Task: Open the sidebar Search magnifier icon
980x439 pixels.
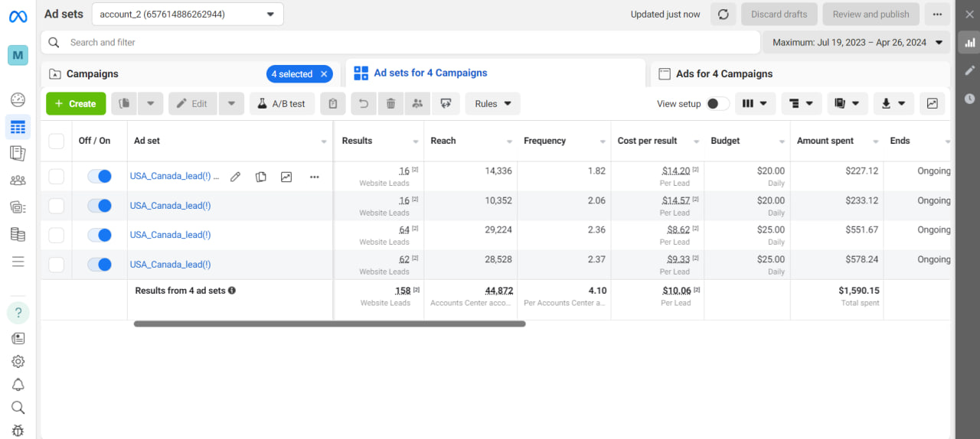Action: click(x=18, y=408)
